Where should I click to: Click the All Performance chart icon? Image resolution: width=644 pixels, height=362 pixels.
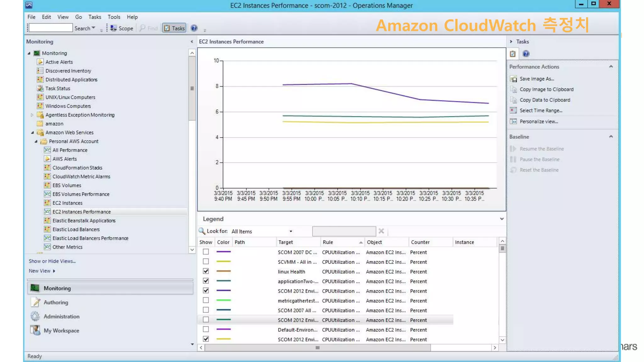[47, 150]
